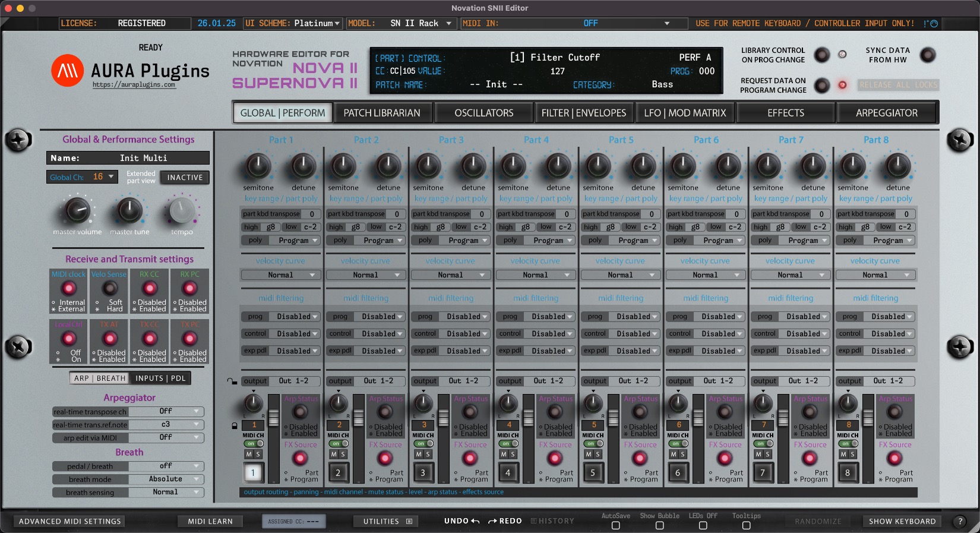The image size is (980, 533).
Task: Click the unlocked padlock icon beside Part 1 output
Action: pos(232,381)
